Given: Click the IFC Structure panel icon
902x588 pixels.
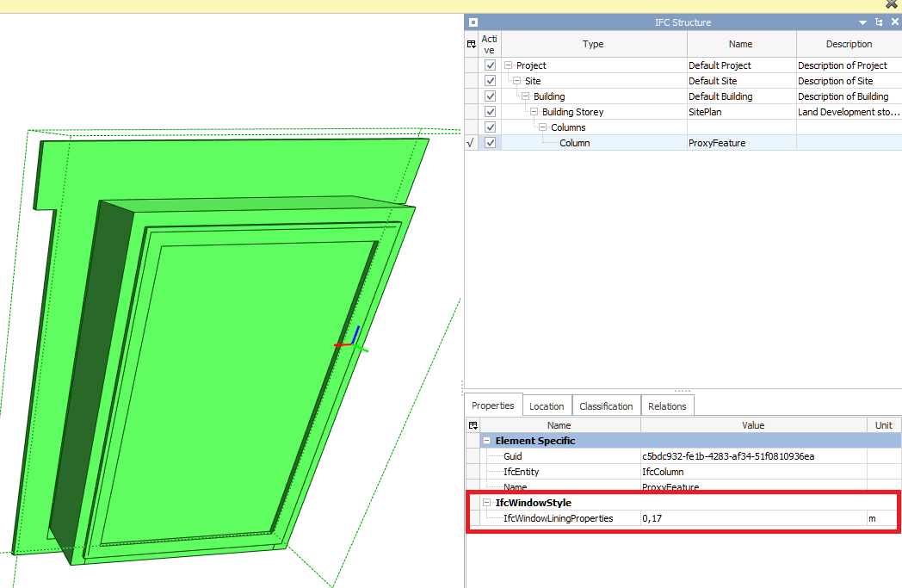Looking at the screenshot, I should coord(473,22).
